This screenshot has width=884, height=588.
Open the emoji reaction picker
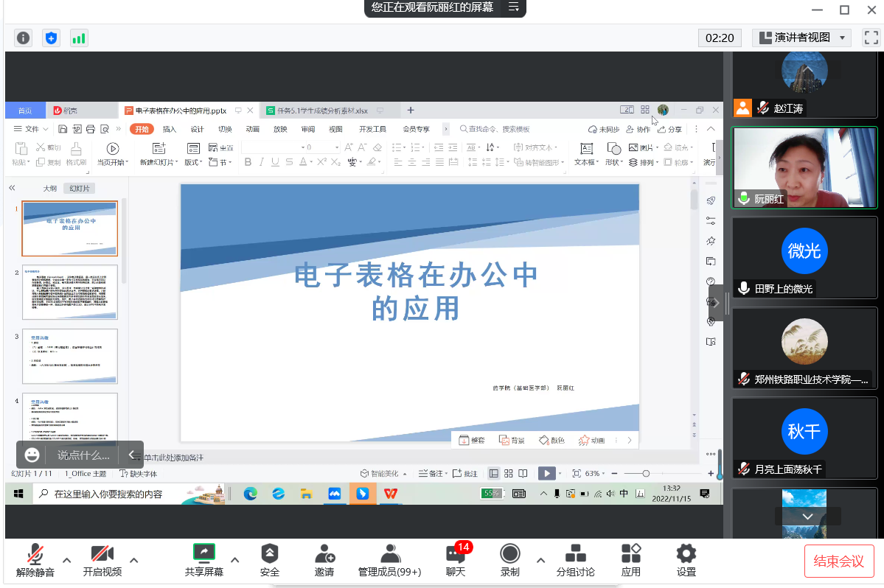[32, 455]
